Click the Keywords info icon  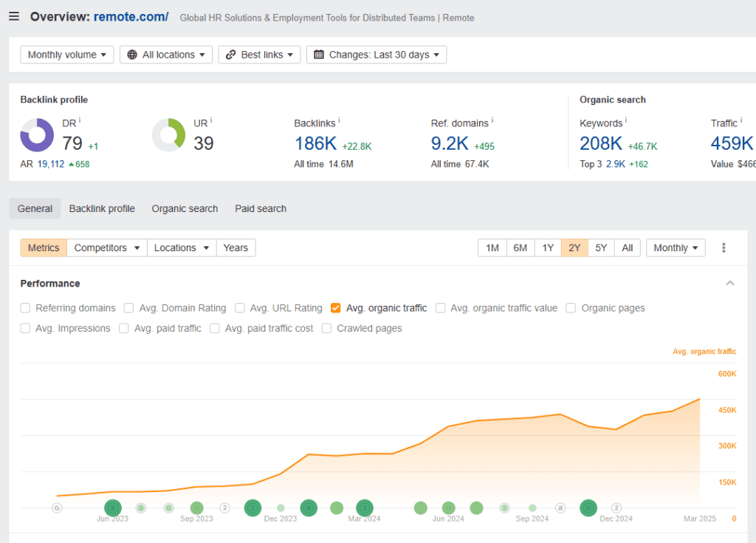coord(626,120)
